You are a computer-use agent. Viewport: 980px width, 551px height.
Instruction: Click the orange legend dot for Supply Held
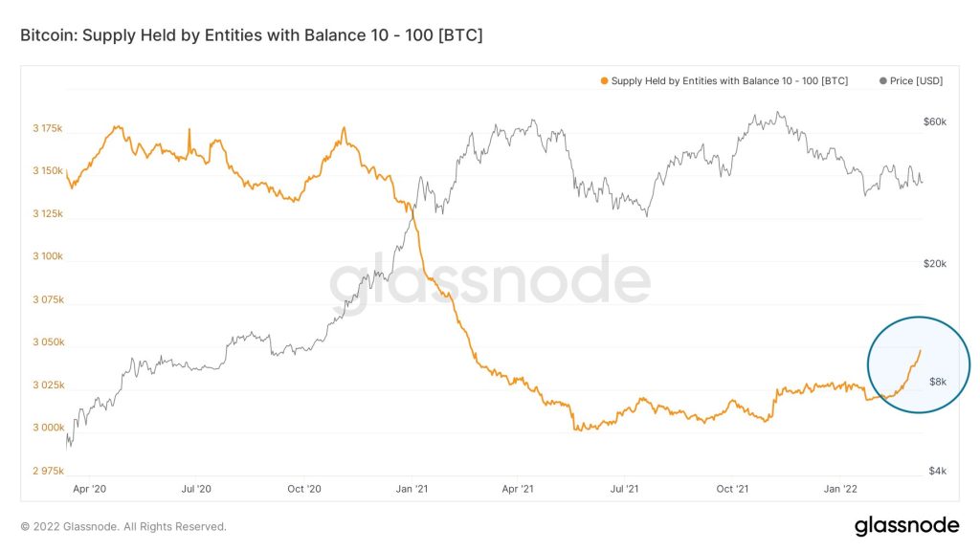[604, 81]
